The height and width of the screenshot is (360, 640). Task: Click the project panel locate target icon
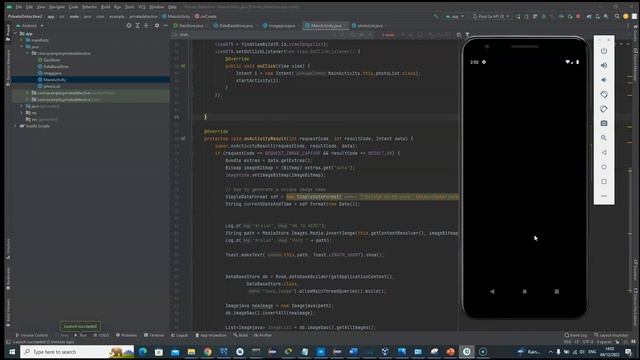click(129, 25)
